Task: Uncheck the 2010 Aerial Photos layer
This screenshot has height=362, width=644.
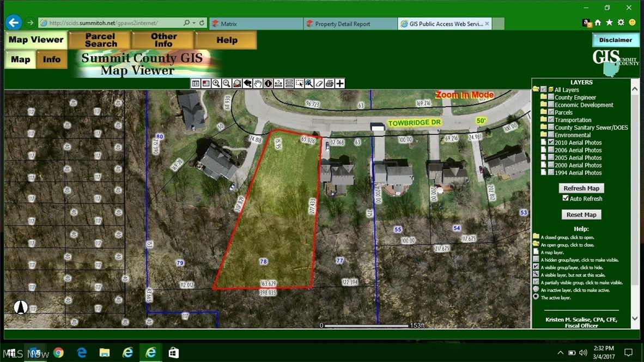Action: tap(551, 142)
